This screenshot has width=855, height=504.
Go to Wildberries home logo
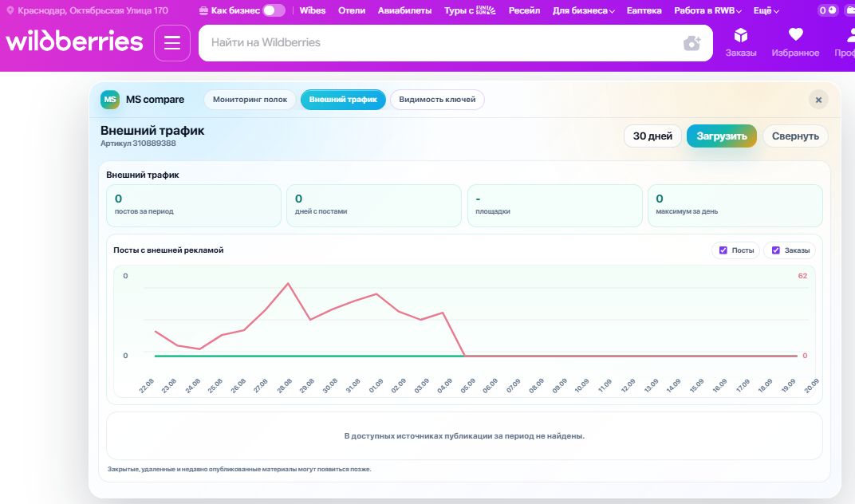pos(75,41)
